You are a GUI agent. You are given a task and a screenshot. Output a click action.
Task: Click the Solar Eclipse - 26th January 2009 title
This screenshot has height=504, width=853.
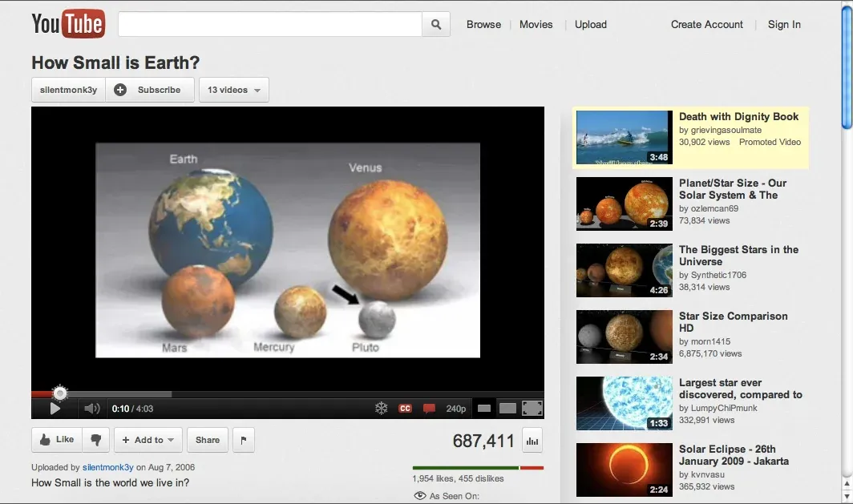(x=734, y=455)
